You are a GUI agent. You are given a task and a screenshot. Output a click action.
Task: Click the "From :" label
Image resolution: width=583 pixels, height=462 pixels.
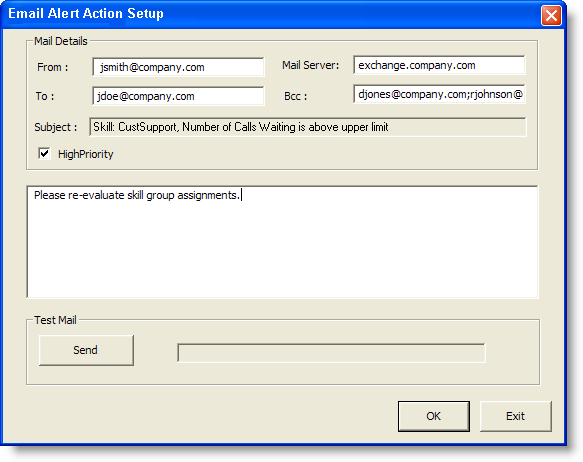(53, 67)
